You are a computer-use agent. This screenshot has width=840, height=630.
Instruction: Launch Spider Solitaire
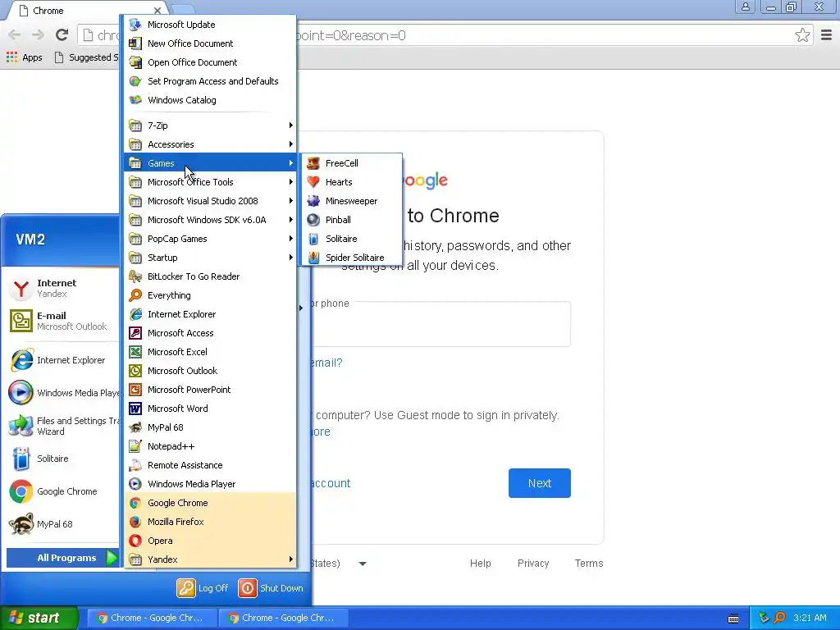coord(352,257)
